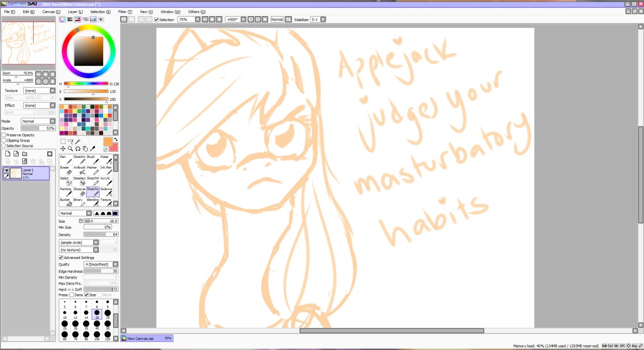Click the undo arrow in toolbar
Image resolution: width=644 pixels, height=350 pixels.
pos(124,20)
